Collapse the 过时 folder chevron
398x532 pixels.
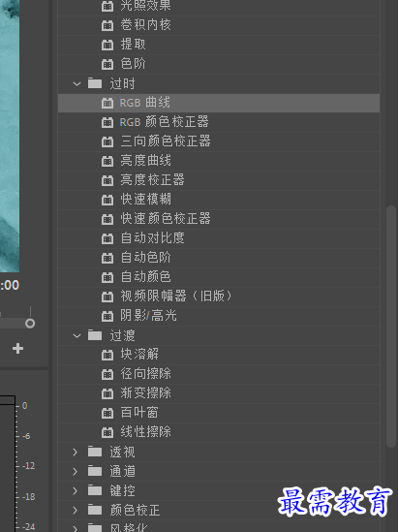click(77, 83)
